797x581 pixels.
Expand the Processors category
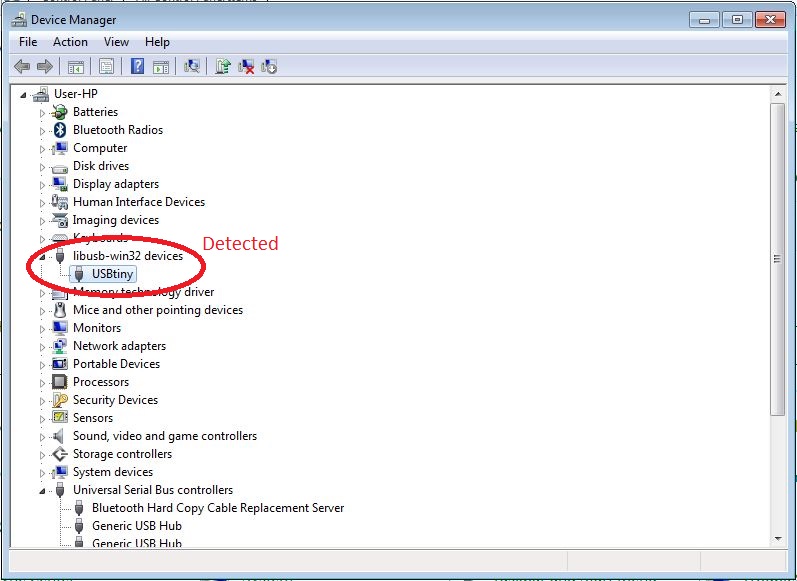42,383
